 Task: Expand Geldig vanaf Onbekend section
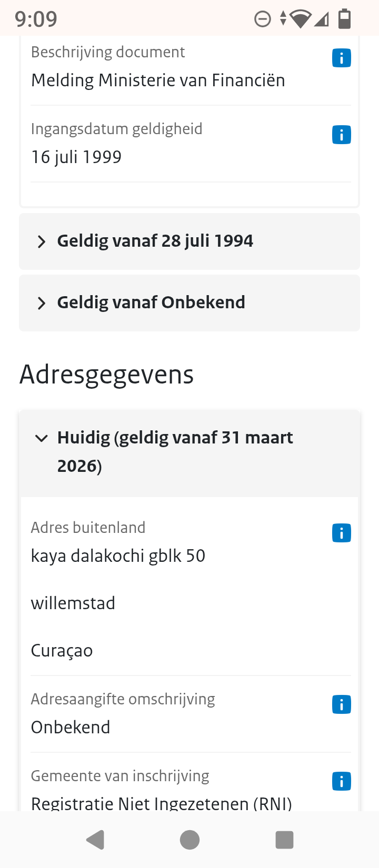pyautogui.click(x=189, y=303)
